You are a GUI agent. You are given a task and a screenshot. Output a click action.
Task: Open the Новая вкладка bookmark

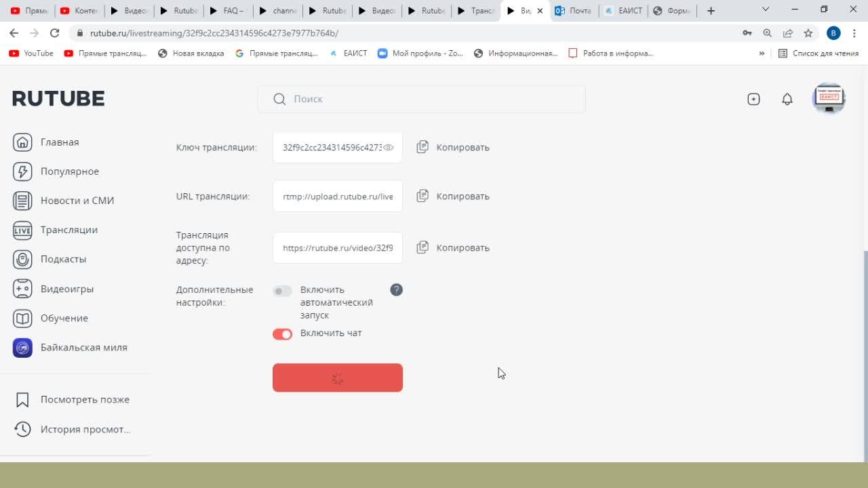click(x=191, y=54)
